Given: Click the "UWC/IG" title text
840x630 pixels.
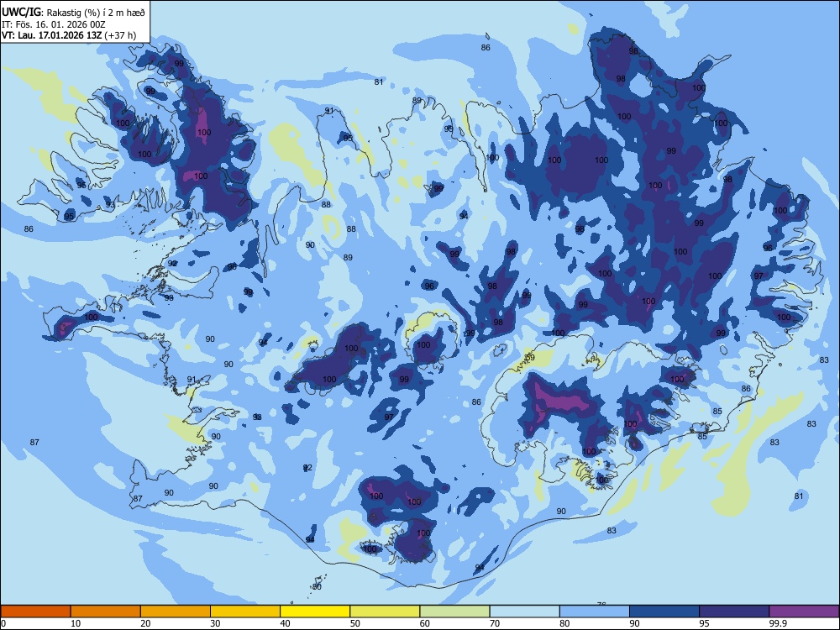Looking at the screenshot, I should (x=21, y=13).
